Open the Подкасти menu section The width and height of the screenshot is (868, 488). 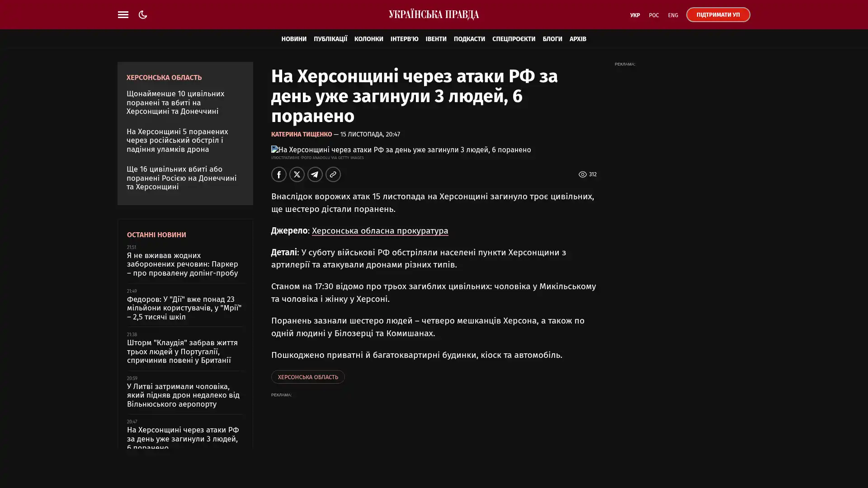(x=469, y=39)
